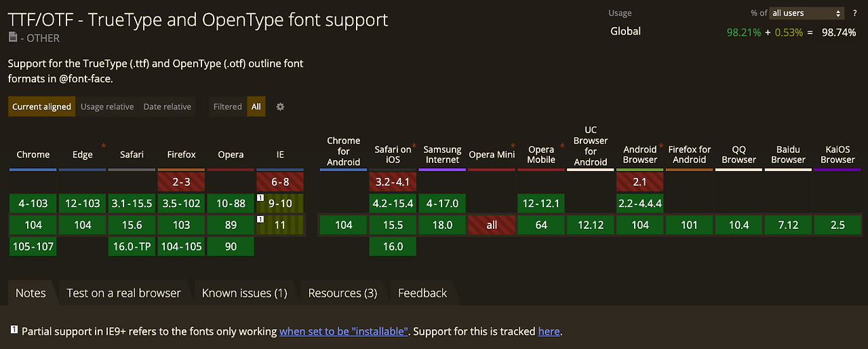
Task: Open the Known issues (1) tab
Action: coord(244,293)
